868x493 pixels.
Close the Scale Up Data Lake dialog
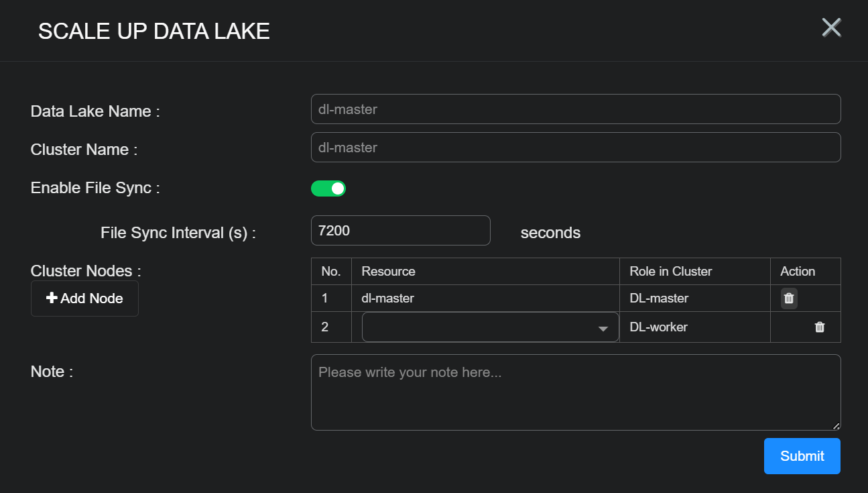831,28
